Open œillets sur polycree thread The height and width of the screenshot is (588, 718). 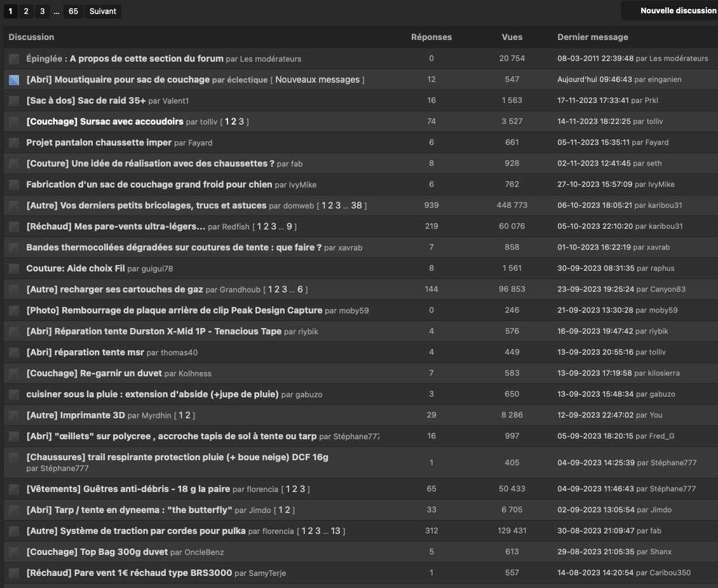172,437
